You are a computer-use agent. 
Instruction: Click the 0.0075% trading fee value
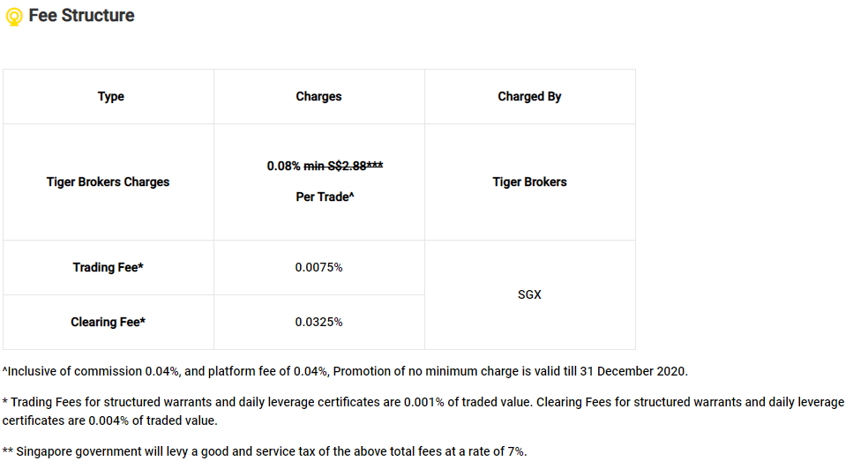coord(318,267)
